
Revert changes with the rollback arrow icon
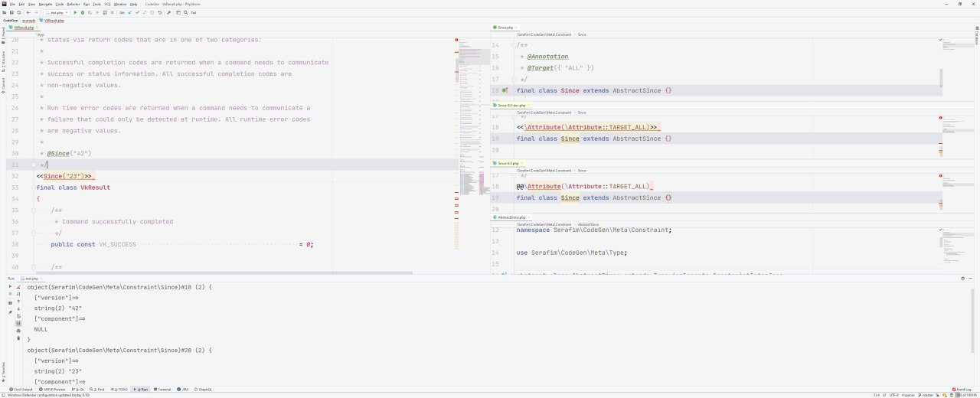tap(159, 12)
